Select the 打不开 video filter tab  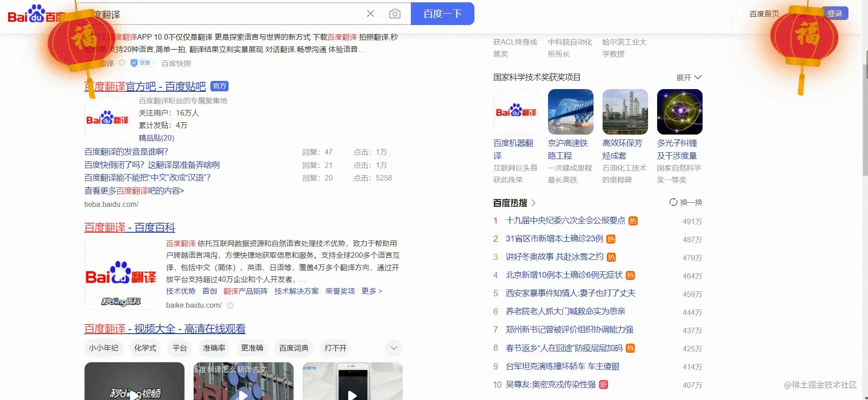tap(335, 348)
